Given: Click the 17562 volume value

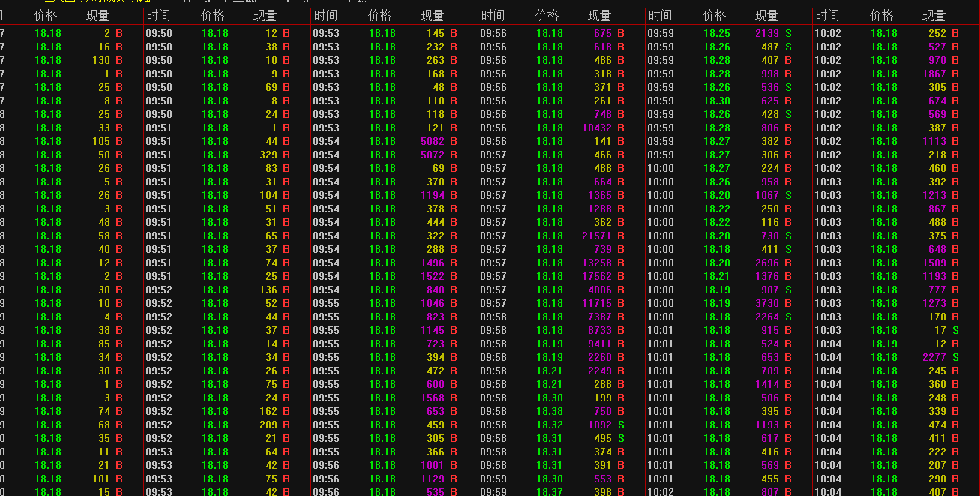Looking at the screenshot, I should click(x=597, y=276).
